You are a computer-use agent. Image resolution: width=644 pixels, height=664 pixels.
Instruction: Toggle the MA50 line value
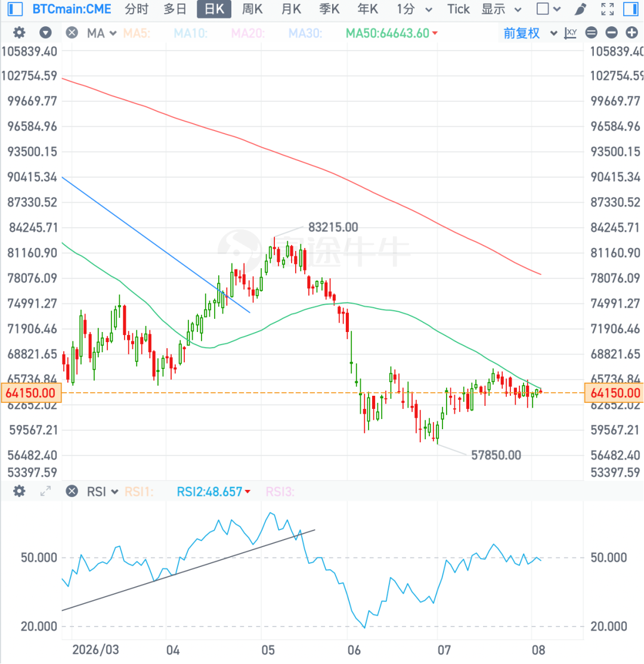[x=392, y=33]
